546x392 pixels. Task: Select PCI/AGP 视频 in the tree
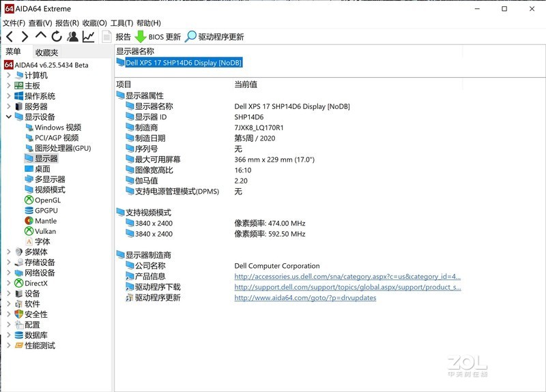(x=57, y=138)
